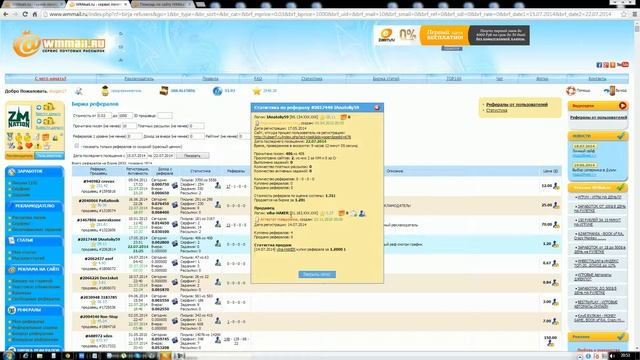Screen dimensions: 640x360
Task: Open the registration source URL link in popup
Action: pos(302,137)
